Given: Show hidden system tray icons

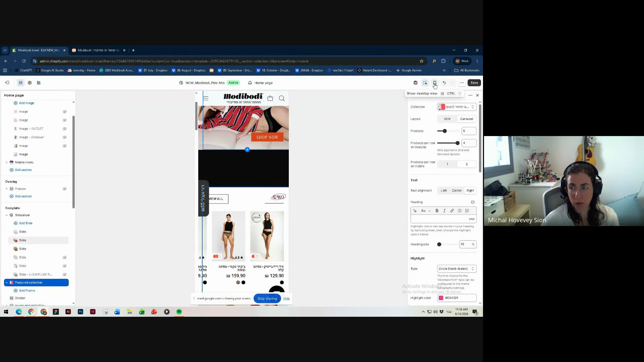Looking at the screenshot, I should coord(423,312).
